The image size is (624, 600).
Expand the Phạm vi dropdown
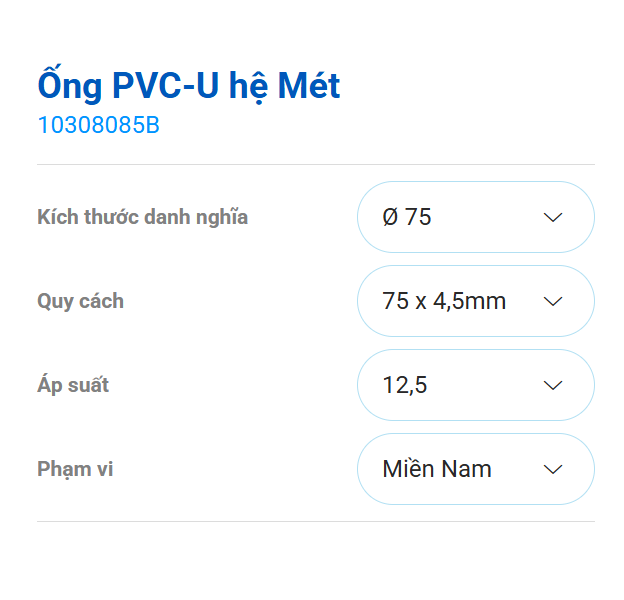coord(475,469)
